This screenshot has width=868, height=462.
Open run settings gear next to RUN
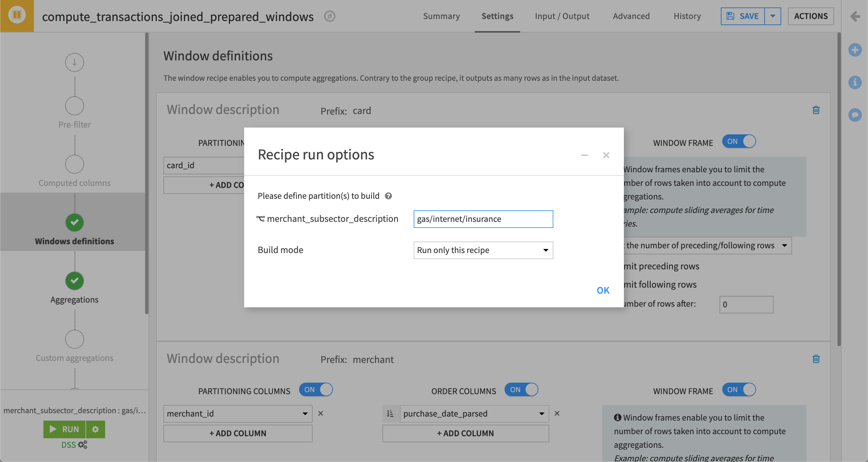coord(96,429)
